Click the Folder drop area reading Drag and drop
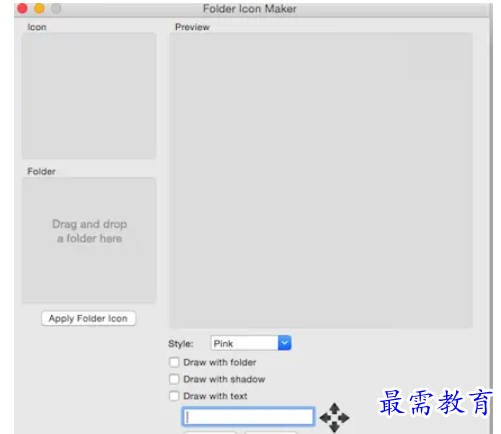The height and width of the screenshot is (434, 501). [89, 240]
